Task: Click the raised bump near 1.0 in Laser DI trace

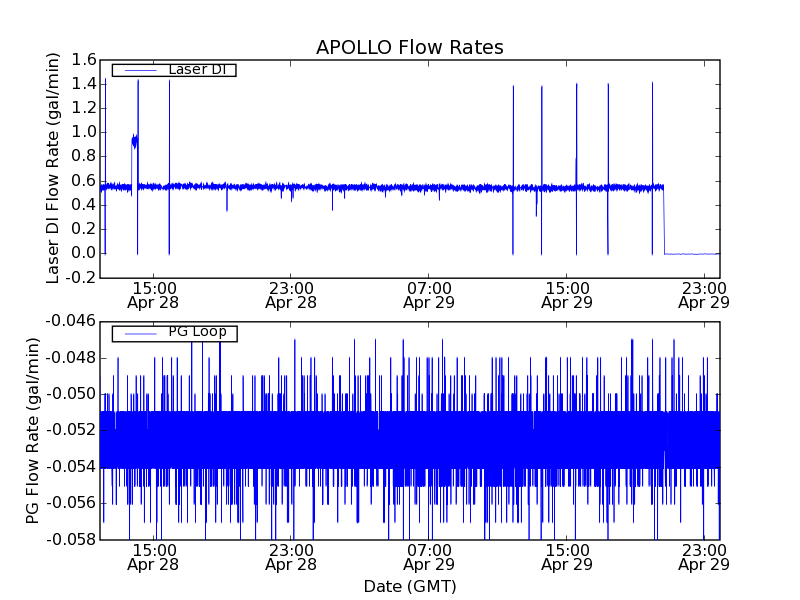Action: [x=134, y=142]
